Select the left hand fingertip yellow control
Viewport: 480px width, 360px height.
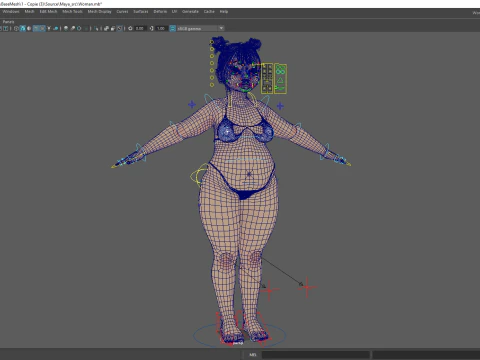coord(115,165)
